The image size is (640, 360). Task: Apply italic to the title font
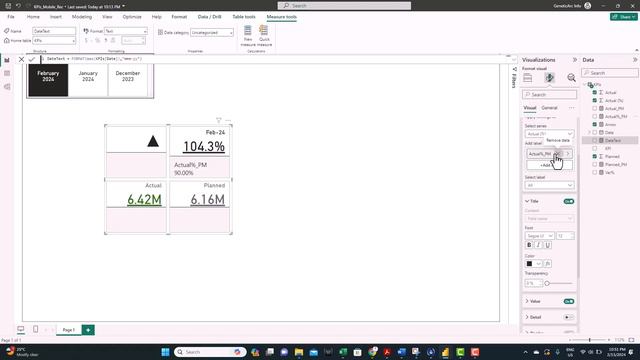[538, 245]
